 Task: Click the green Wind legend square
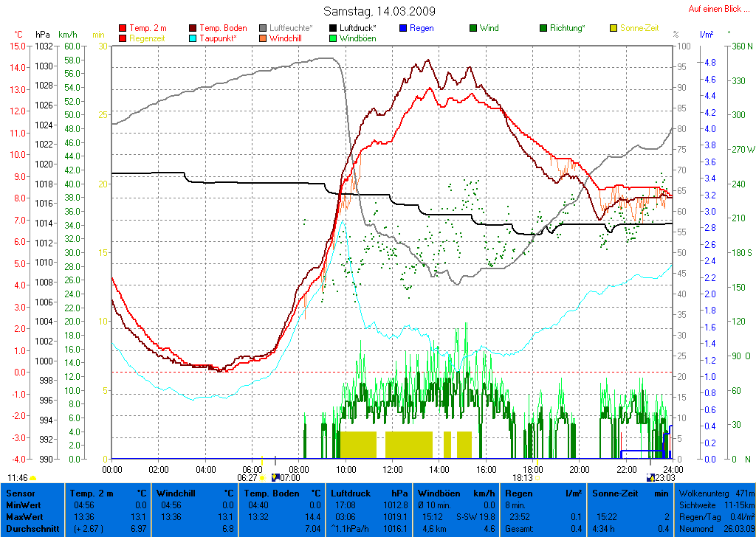(473, 28)
